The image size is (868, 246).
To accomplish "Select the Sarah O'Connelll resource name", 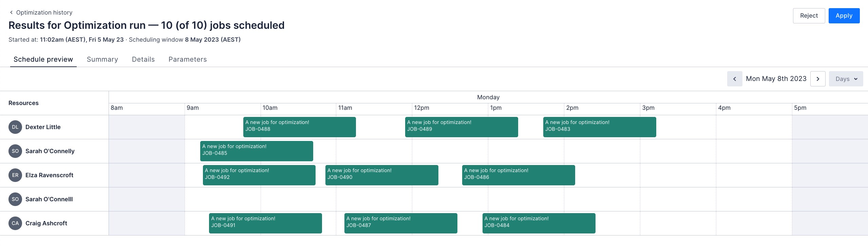I will (x=49, y=199).
